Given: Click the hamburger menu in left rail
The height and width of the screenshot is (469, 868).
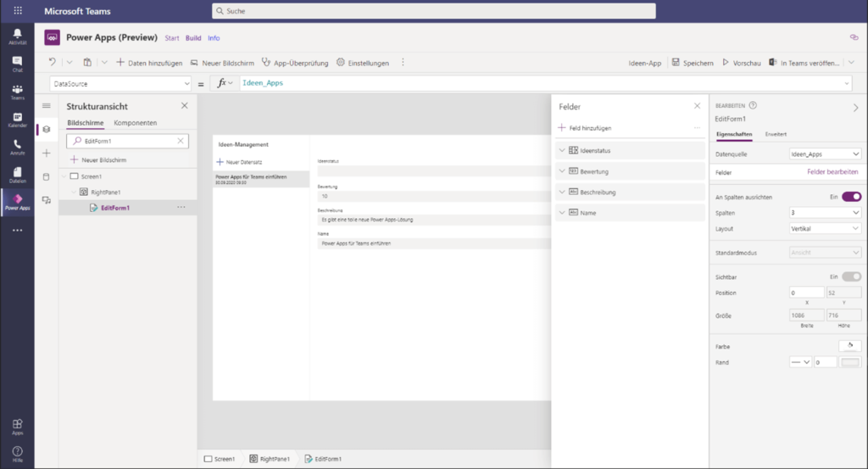Looking at the screenshot, I should pos(47,106).
